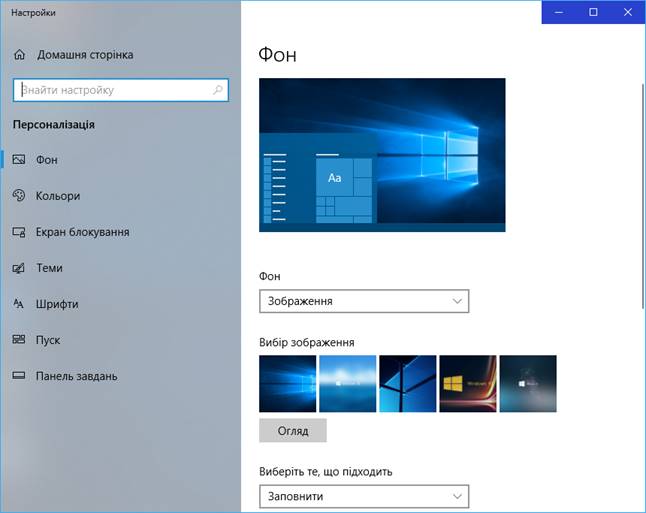This screenshot has height=513, width=646.
Task: Click the Панель завдань bar icon
Action: (19, 376)
